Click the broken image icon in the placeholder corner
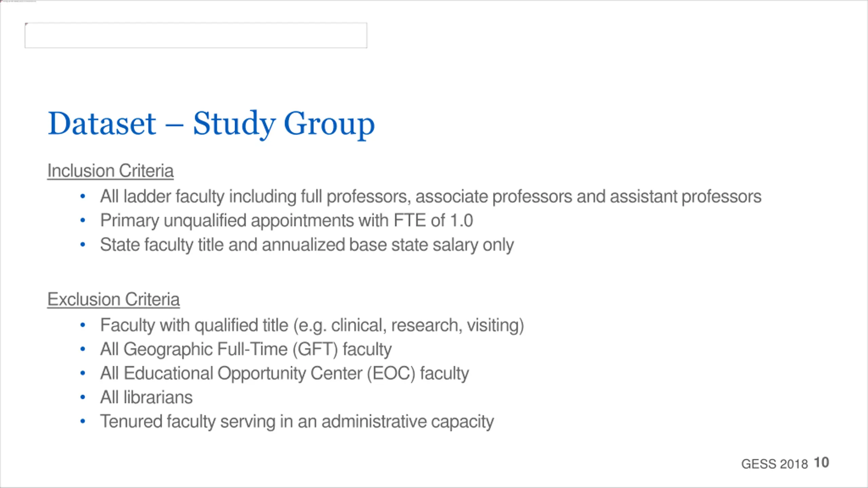The width and height of the screenshot is (868, 488). (27, 24)
